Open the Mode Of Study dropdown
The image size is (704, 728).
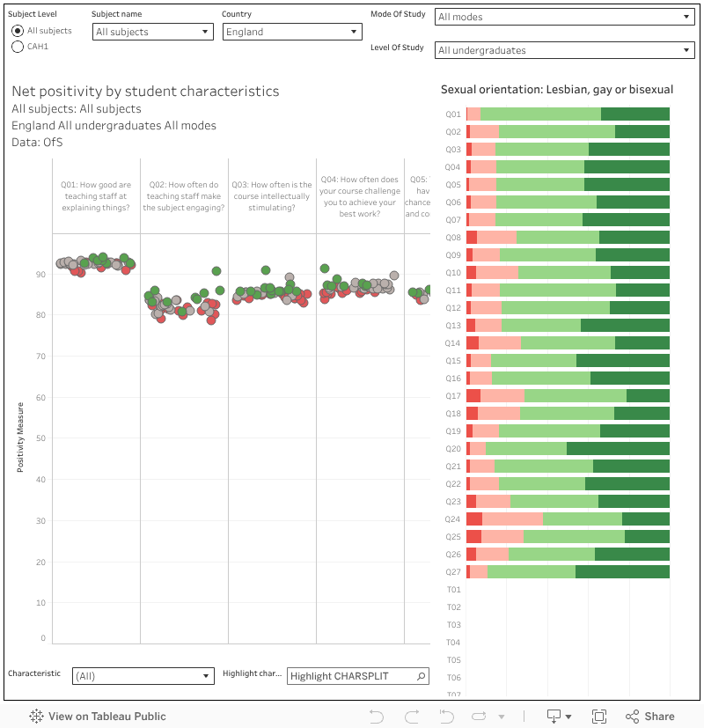(x=565, y=17)
